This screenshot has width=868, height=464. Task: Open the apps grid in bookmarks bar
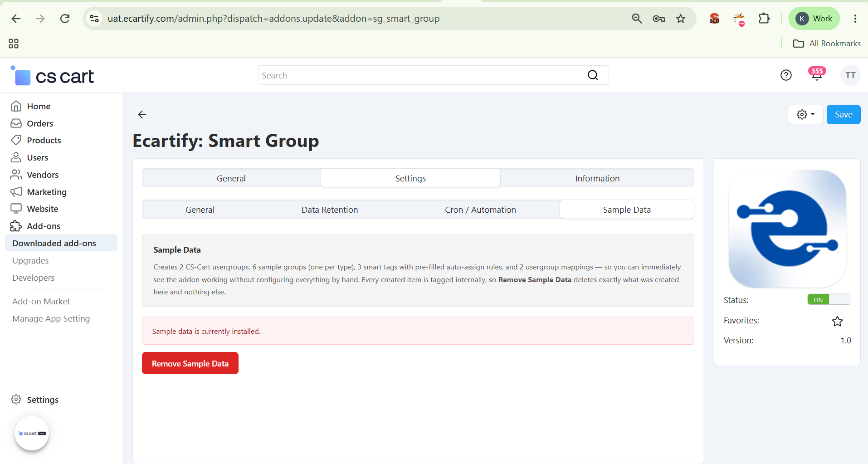click(14, 44)
